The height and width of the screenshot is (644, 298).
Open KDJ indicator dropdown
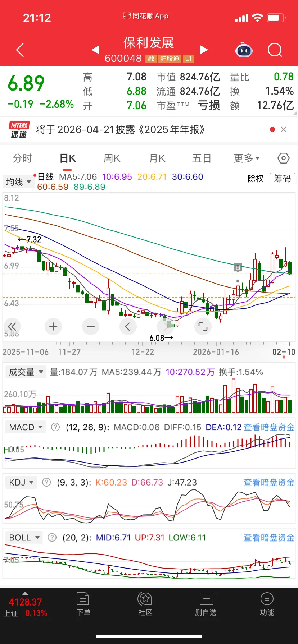click(x=21, y=482)
